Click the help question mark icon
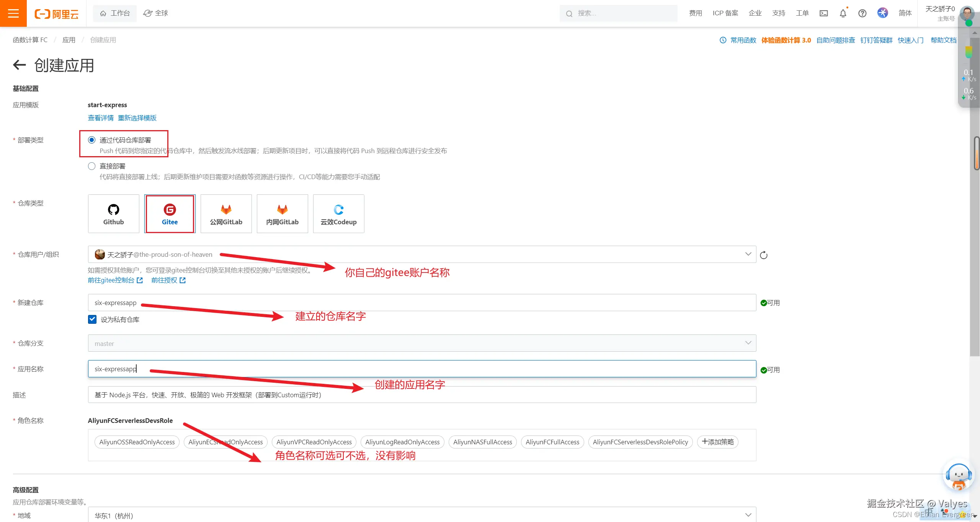Screen dimensions: 980x522 [862, 13]
